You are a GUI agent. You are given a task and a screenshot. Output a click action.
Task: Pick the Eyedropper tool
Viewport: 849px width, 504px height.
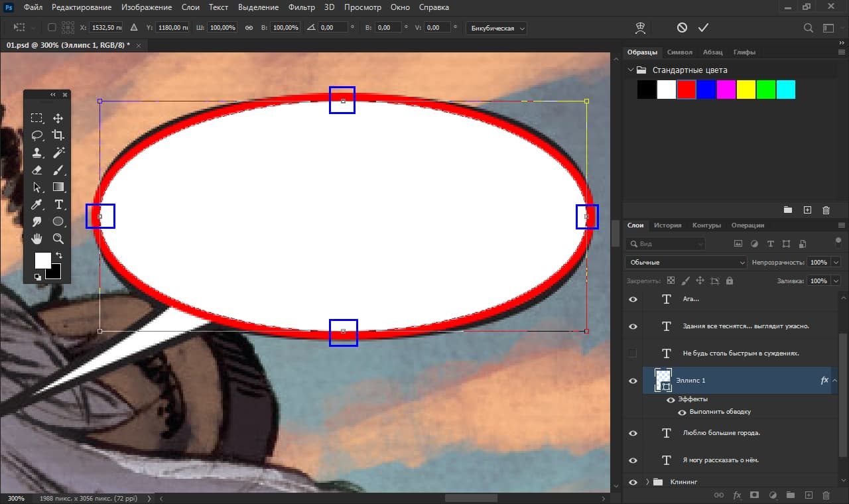[x=37, y=204]
